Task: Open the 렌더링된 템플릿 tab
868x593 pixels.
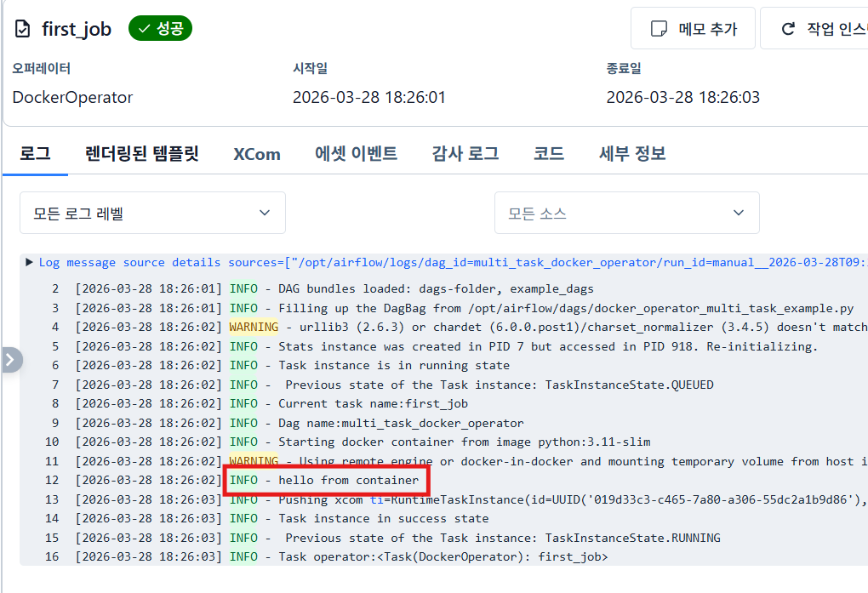Action: click(x=142, y=154)
